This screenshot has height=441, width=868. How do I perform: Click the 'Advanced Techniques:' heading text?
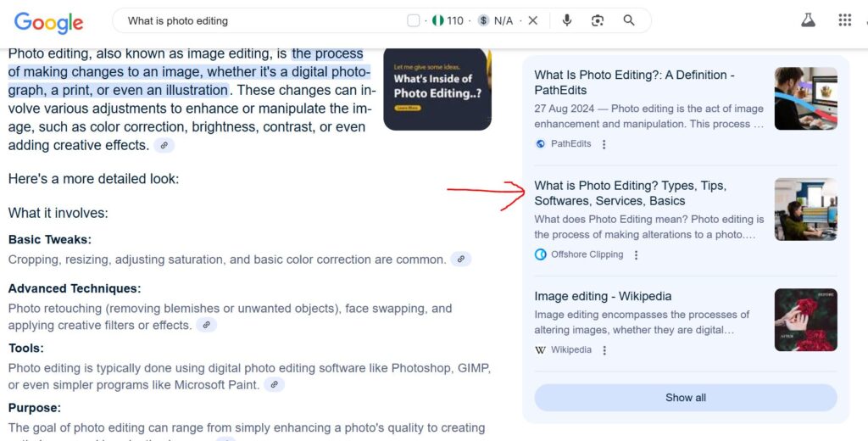pyautogui.click(x=75, y=288)
